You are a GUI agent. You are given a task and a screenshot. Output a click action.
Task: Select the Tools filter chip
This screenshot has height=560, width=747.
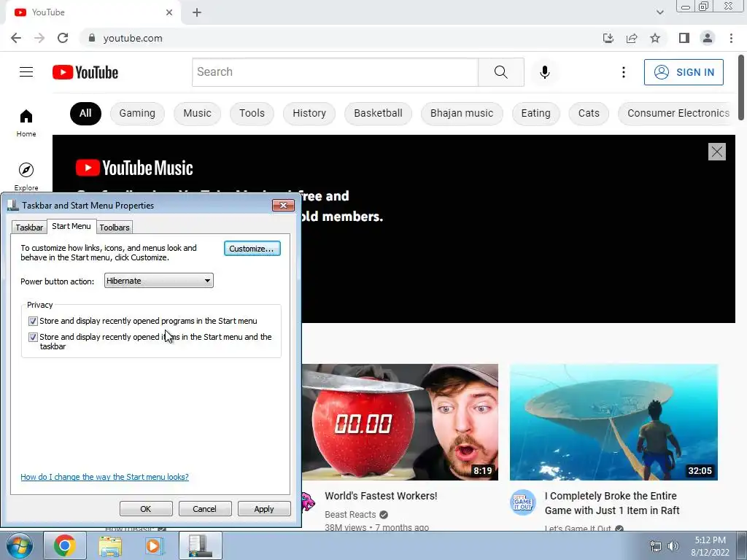click(x=252, y=113)
